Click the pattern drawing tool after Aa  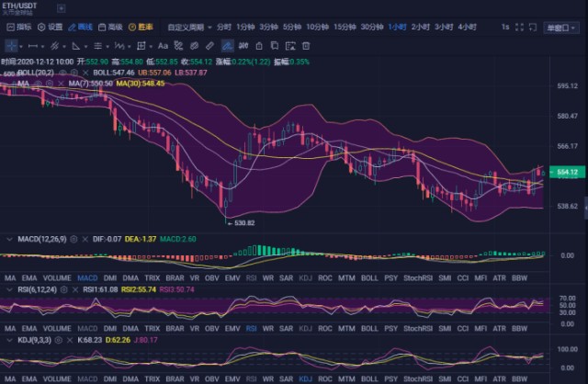[178, 46]
